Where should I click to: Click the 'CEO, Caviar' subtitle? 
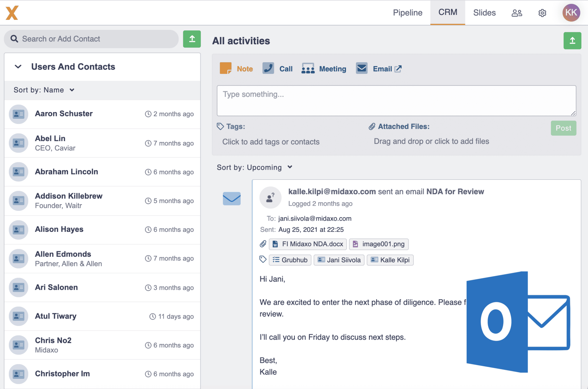click(x=55, y=148)
